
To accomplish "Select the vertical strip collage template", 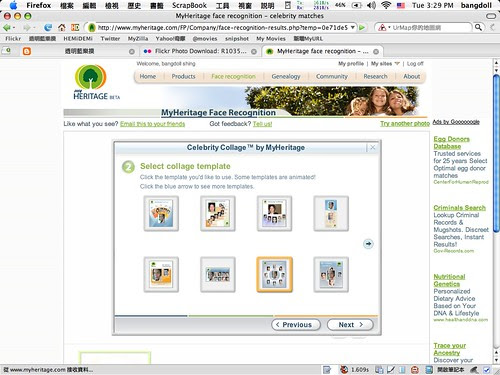I will pyautogui.click(x=331, y=214).
